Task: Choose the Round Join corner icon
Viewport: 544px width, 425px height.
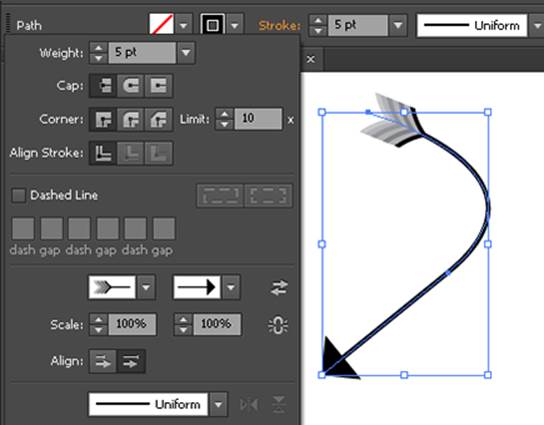Action: pos(131,119)
